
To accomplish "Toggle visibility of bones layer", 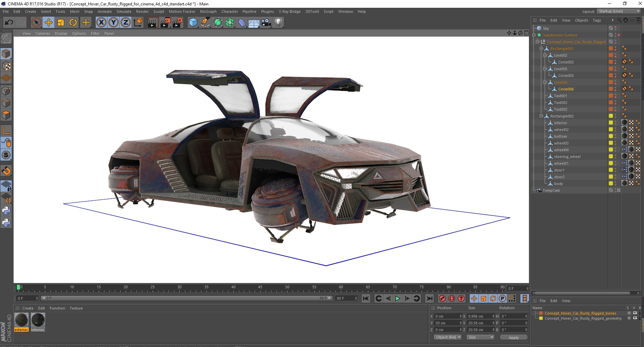I will (x=635, y=313).
